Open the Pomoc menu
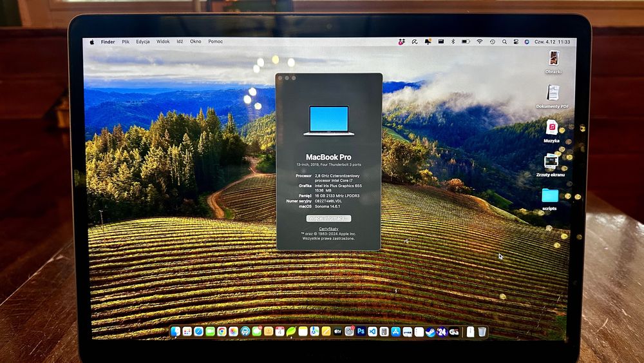The image size is (644, 363). (x=216, y=41)
